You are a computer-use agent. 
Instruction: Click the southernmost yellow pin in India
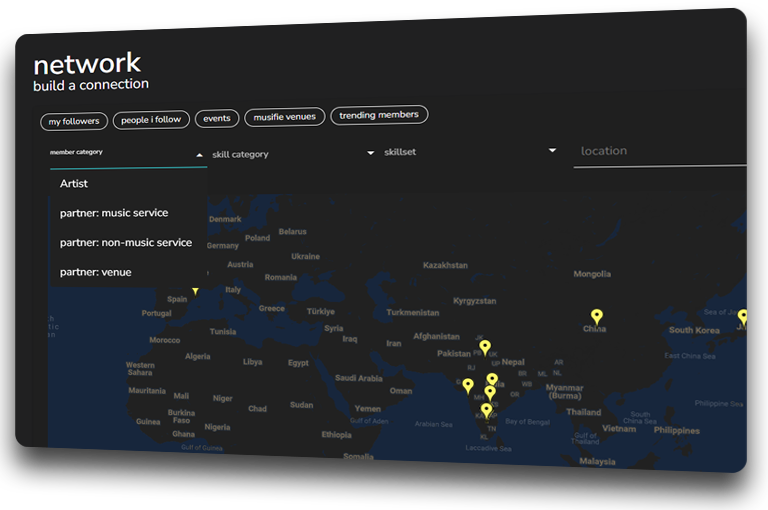click(486, 411)
